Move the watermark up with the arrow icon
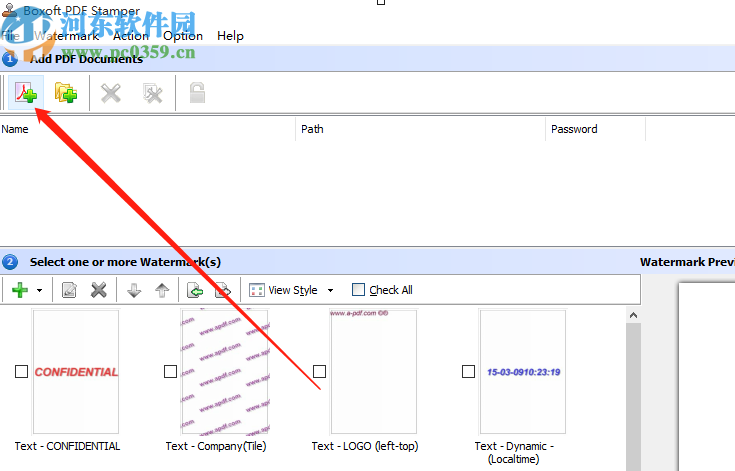The height and width of the screenshot is (471, 735). coord(162,290)
